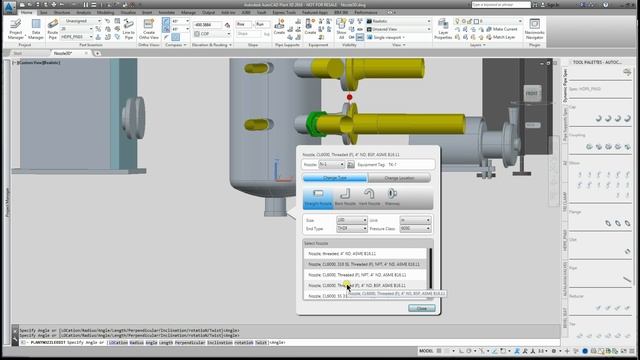This screenshot has height=360, width=640.
Task: Click the search keyword input field
Action: coord(501,5)
